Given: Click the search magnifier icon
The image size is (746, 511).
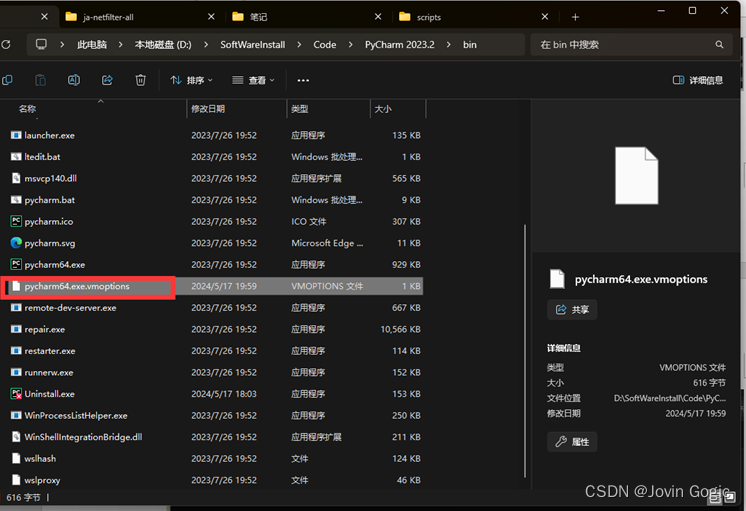Looking at the screenshot, I should 719,44.
